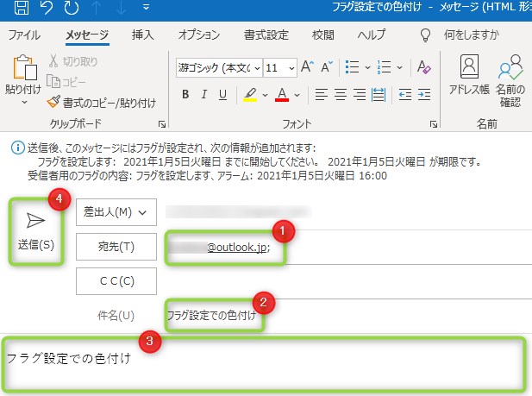Click the 件名 subject field text
This screenshot has width=532, height=396.
point(211,316)
